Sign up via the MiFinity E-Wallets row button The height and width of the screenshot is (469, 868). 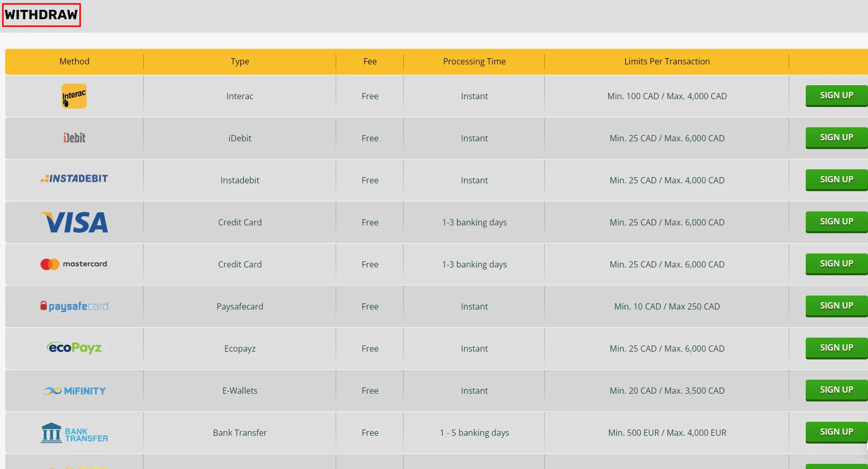836,390
